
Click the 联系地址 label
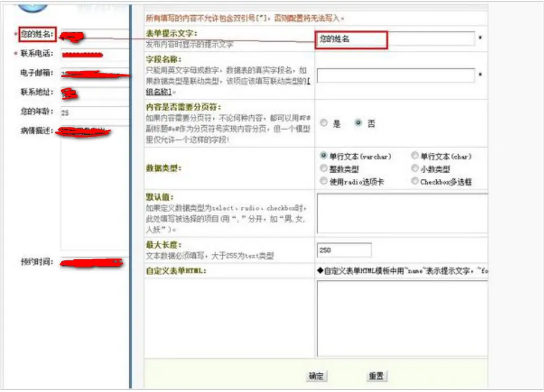pyautogui.click(x=37, y=93)
